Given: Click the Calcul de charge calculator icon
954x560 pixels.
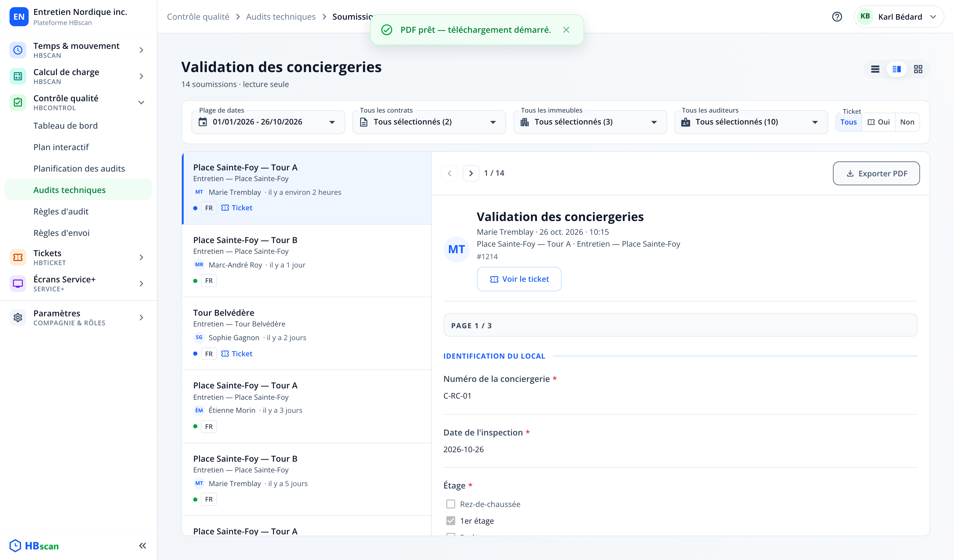Looking at the screenshot, I should tap(18, 76).
